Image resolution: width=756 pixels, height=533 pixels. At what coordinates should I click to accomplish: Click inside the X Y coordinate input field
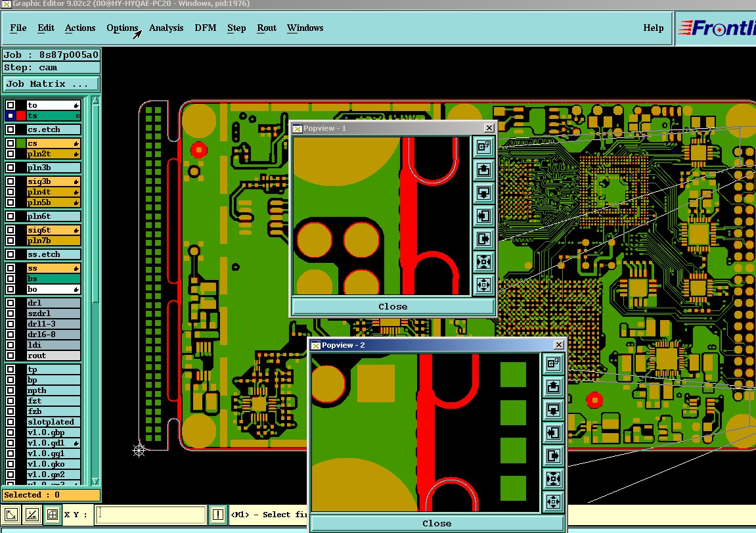tap(151, 515)
